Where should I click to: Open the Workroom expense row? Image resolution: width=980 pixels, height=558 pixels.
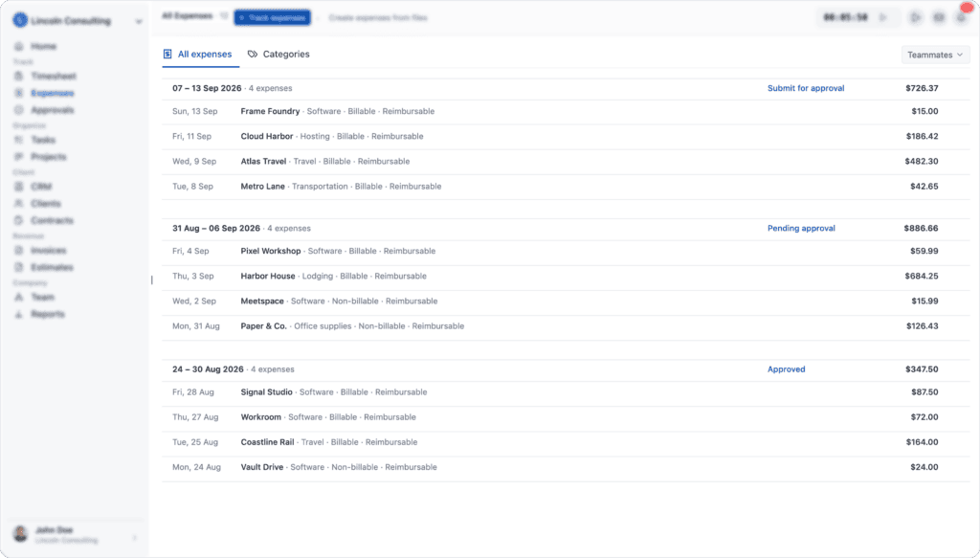point(566,417)
